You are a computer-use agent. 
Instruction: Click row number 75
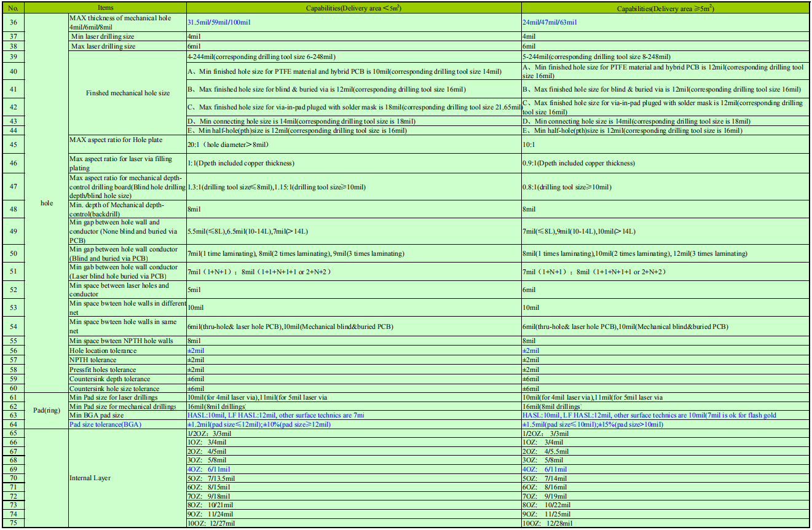tap(14, 523)
